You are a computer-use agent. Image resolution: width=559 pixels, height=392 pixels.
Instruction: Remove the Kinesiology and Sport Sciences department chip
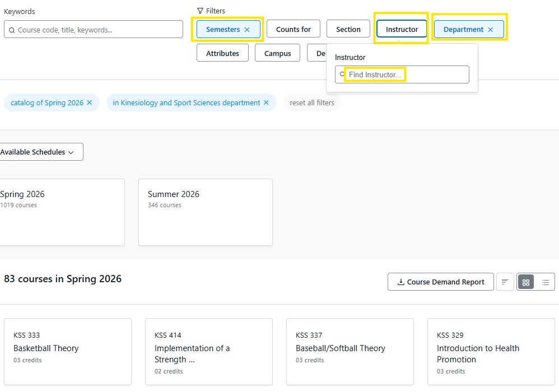coord(266,102)
